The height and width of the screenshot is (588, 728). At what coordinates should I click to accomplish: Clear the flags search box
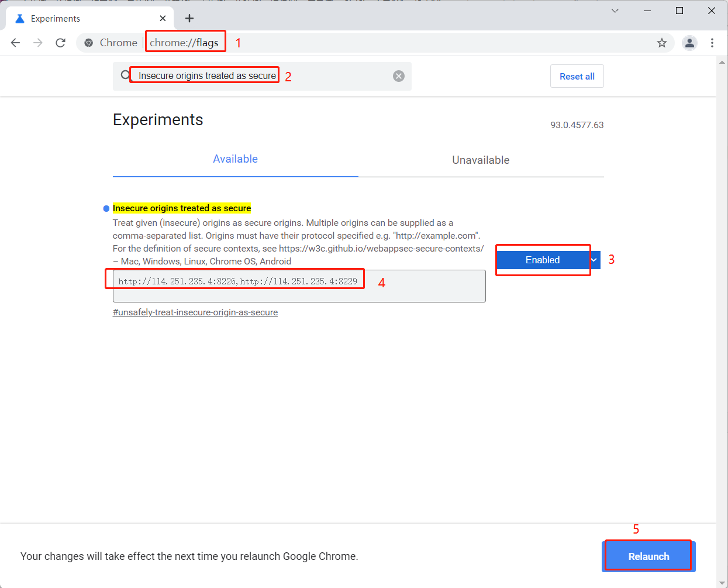(399, 76)
